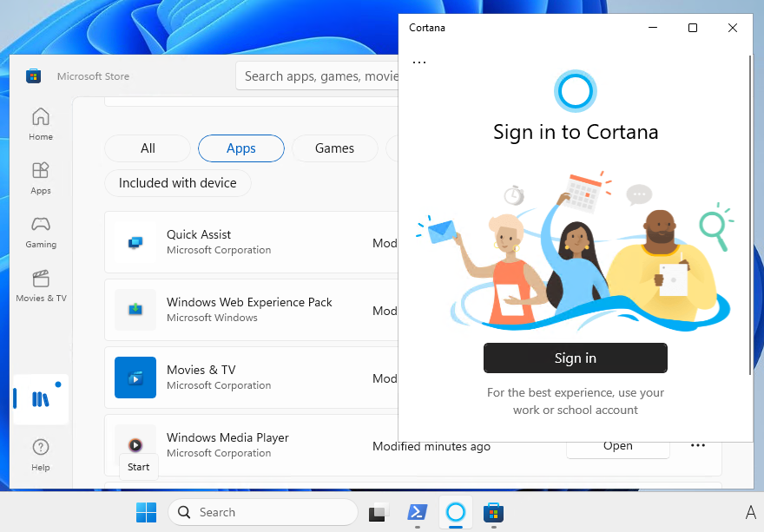The width and height of the screenshot is (764, 532).
Task: Select Quick Assist app name
Action: tap(199, 234)
